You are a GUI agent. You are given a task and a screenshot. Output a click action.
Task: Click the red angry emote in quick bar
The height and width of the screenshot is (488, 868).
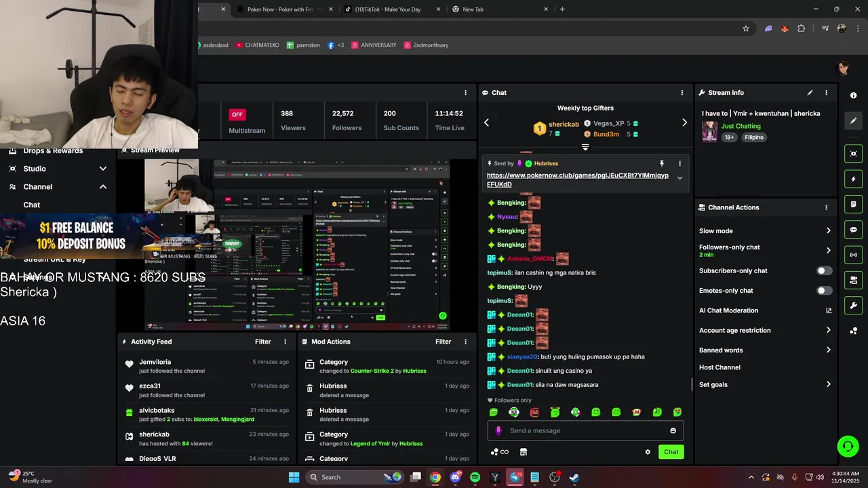point(534,412)
